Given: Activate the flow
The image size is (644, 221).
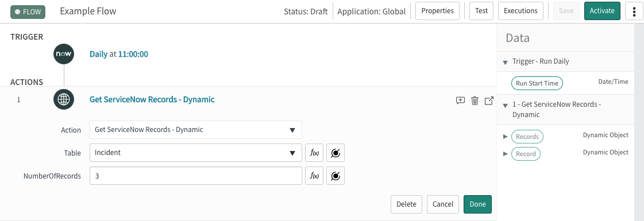Looking at the screenshot, I should point(602,11).
